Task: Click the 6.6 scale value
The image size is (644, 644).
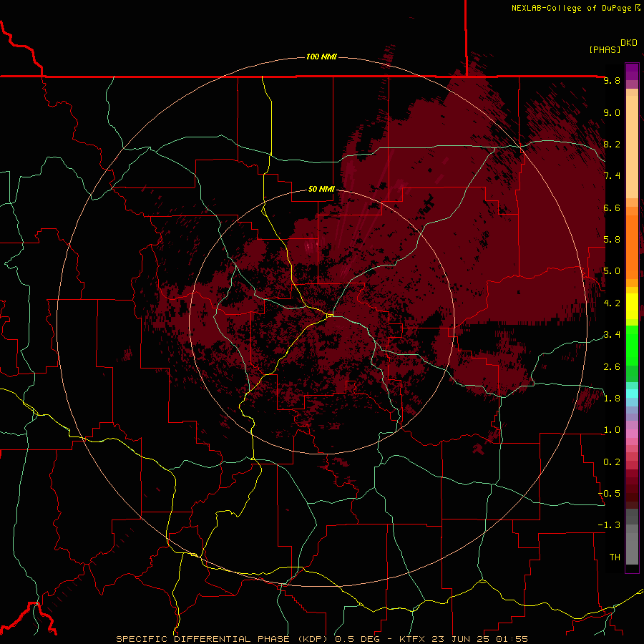Action: pos(612,208)
